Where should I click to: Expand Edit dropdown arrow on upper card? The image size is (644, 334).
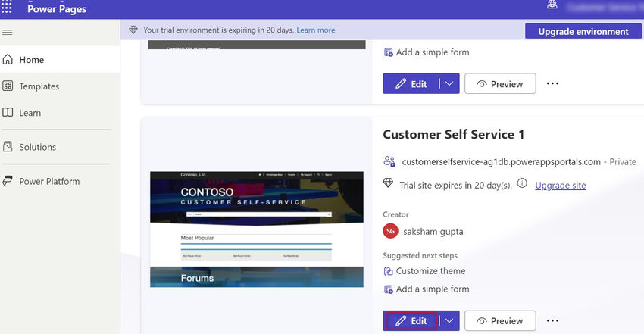[449, 84]
